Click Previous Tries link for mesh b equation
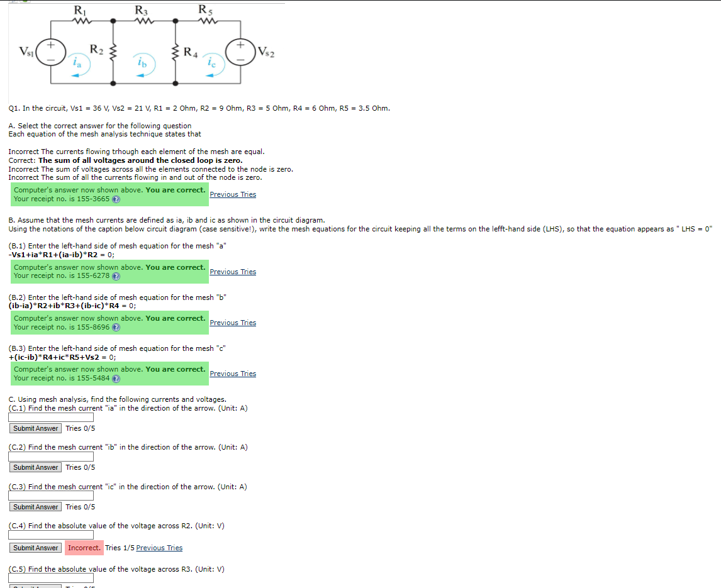This screenshot has height=588, width=721. click(x=233, y=323)
